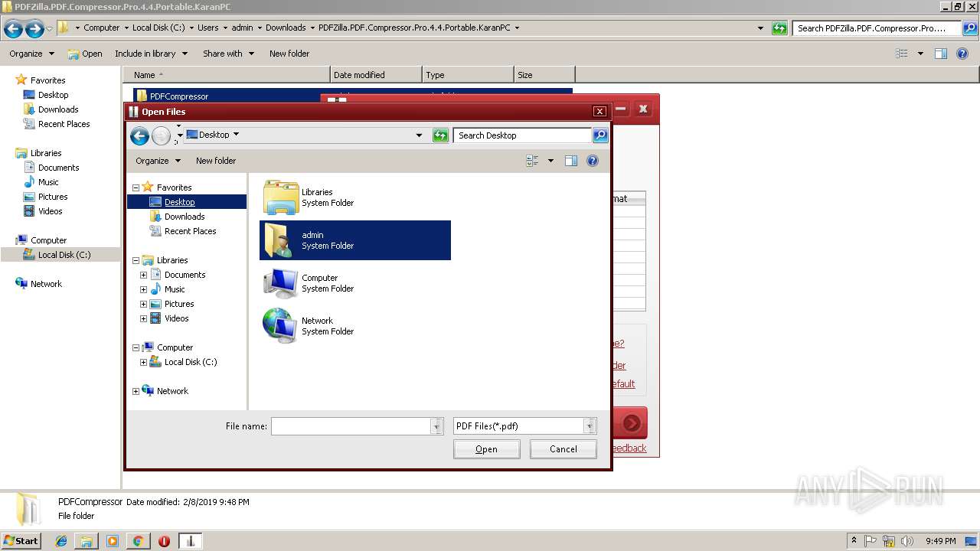Show the preview pane in dialog
Image resolution: width=980 pixels, height=551 pixels.
pyautogui.click(x=570, y=161)
